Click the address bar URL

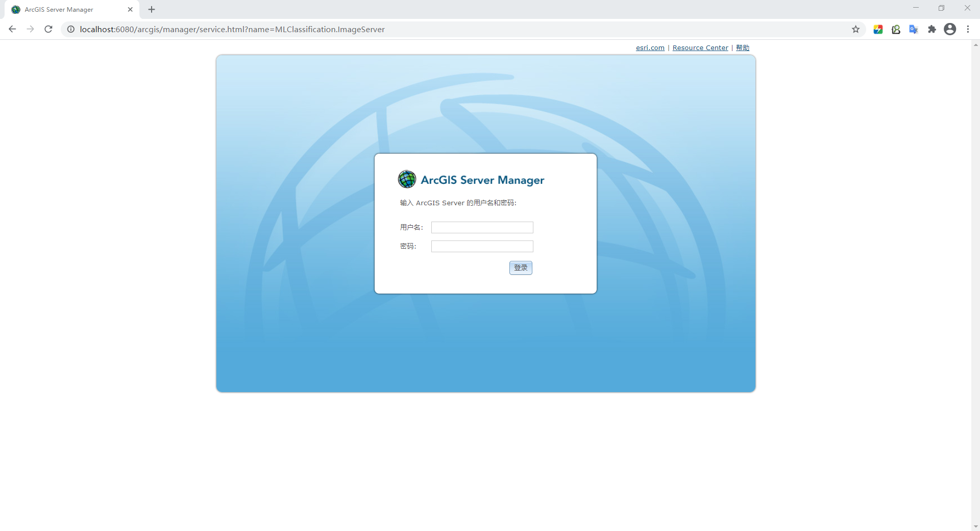click(x=232, y=29)
